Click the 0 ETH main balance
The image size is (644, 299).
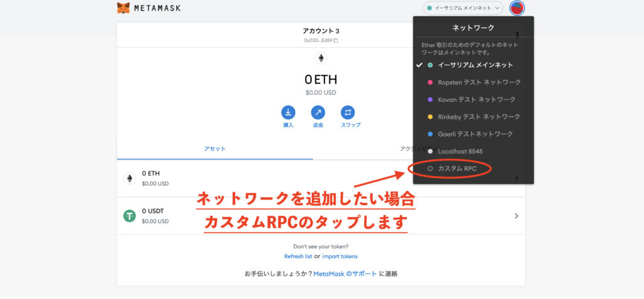321,79
